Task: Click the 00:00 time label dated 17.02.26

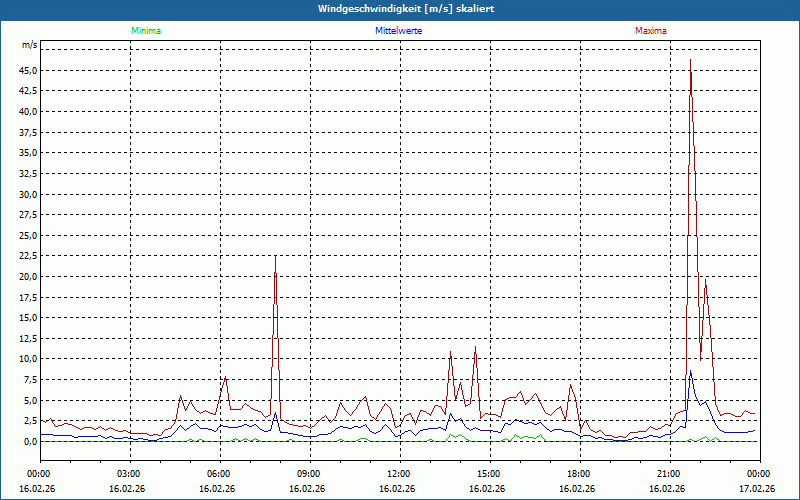Action: pos(757,474)
